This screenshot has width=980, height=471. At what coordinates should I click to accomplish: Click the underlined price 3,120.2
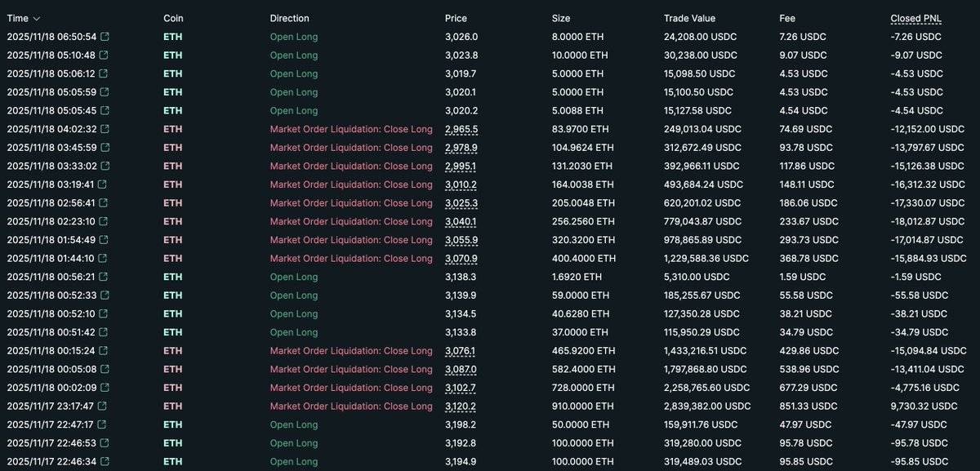[461, 407]
